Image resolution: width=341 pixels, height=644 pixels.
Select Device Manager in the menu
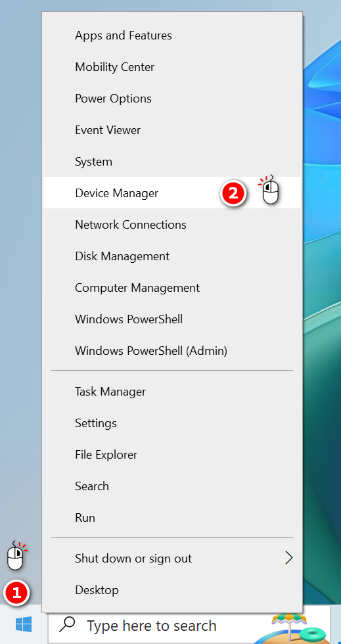coord(172,193)
